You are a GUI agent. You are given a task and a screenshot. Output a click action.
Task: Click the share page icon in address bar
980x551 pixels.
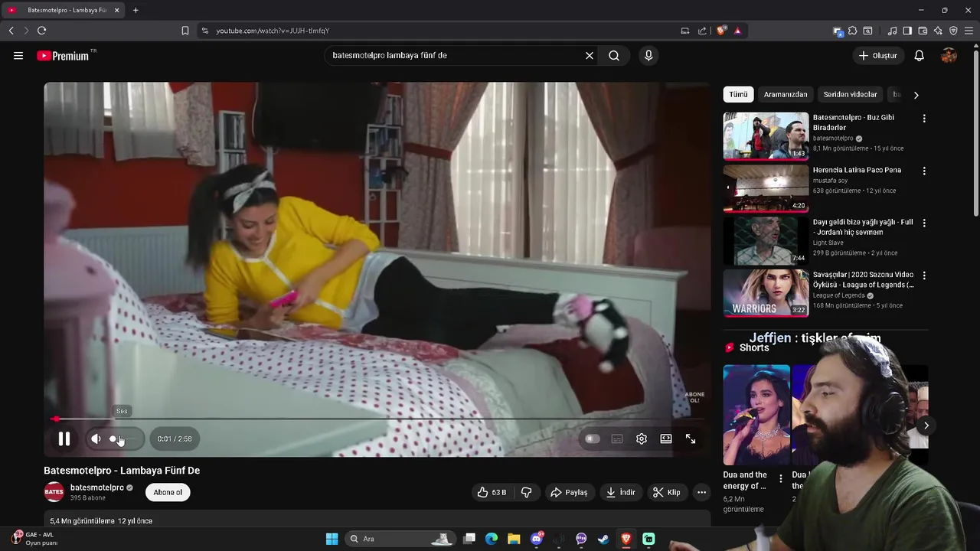(702, 31)
